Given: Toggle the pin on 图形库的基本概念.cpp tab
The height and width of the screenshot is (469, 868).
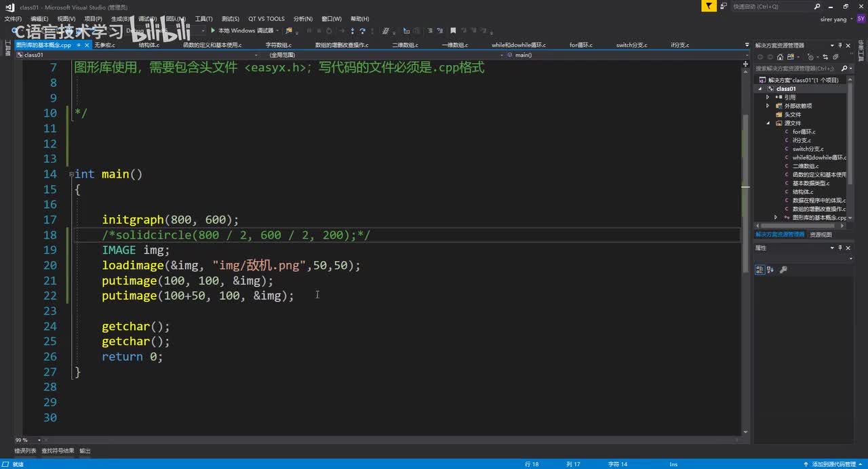Looking at the screenshot, I should (x=79, y=45).
